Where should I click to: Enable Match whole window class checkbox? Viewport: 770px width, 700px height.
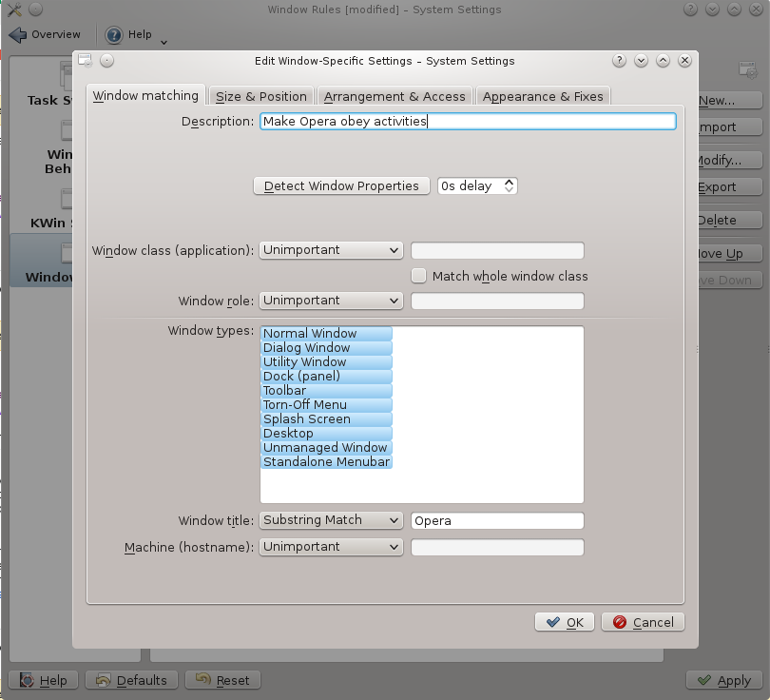[418, 276]
